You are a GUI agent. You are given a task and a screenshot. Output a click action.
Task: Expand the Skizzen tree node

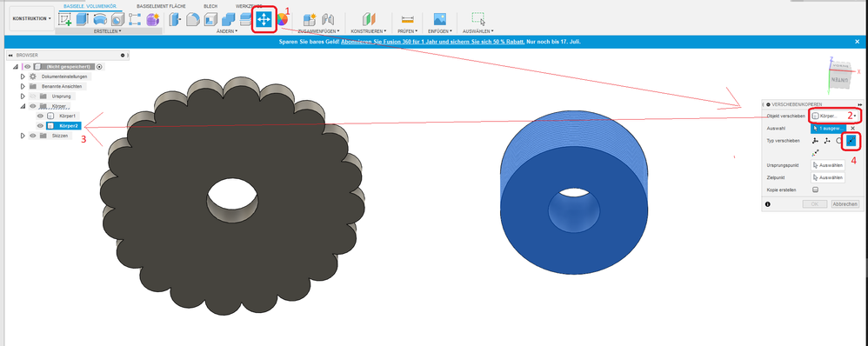coord(23,136)
